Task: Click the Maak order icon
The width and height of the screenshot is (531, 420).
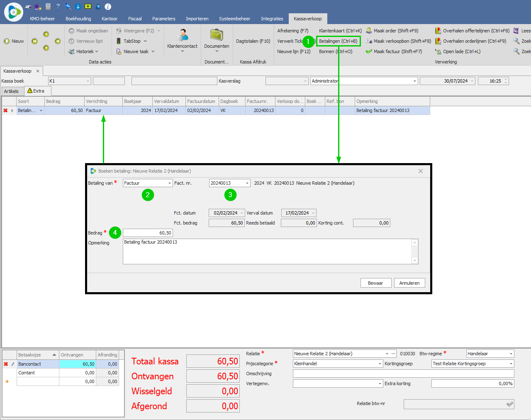Action: 369,31
